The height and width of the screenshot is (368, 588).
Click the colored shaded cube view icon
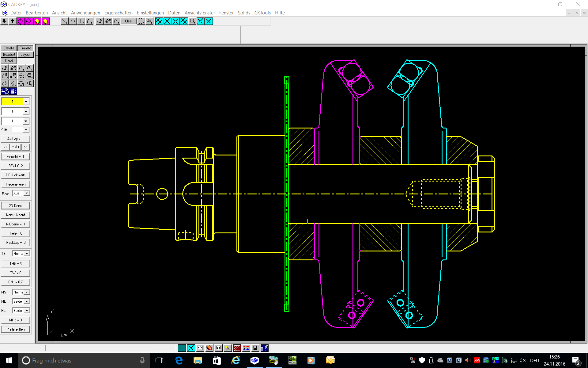[x=37, y=21]
